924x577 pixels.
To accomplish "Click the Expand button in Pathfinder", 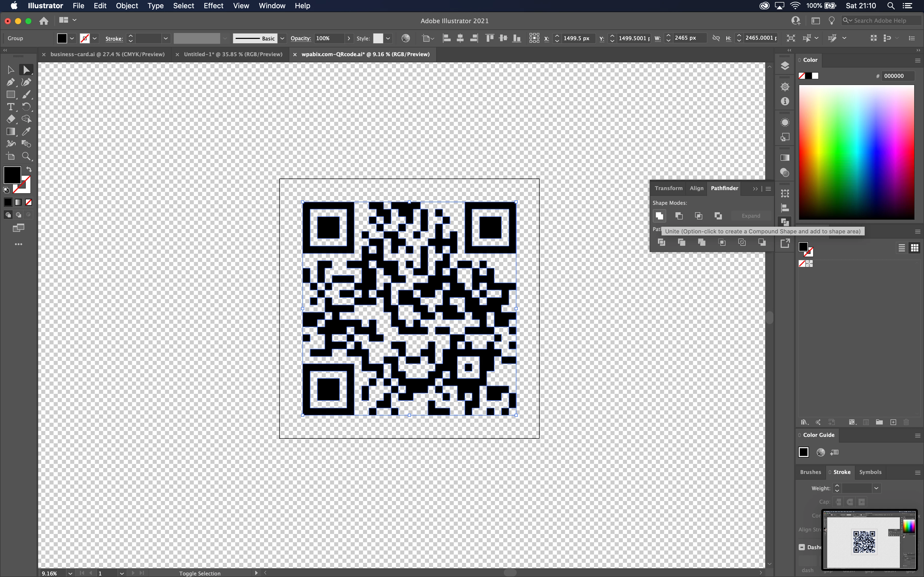I will pyautogui.click(x=751, y=216).
